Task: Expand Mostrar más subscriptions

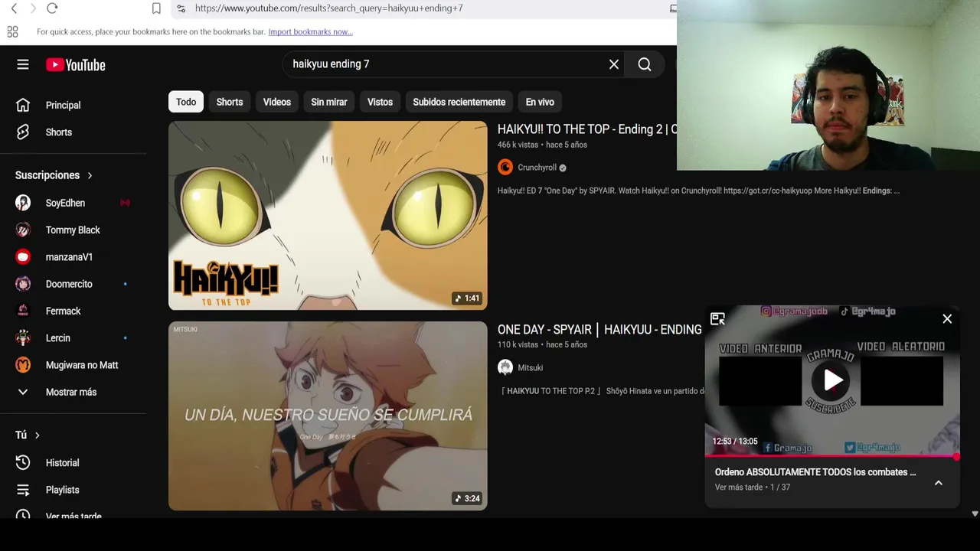Action: tap(73, 392)
